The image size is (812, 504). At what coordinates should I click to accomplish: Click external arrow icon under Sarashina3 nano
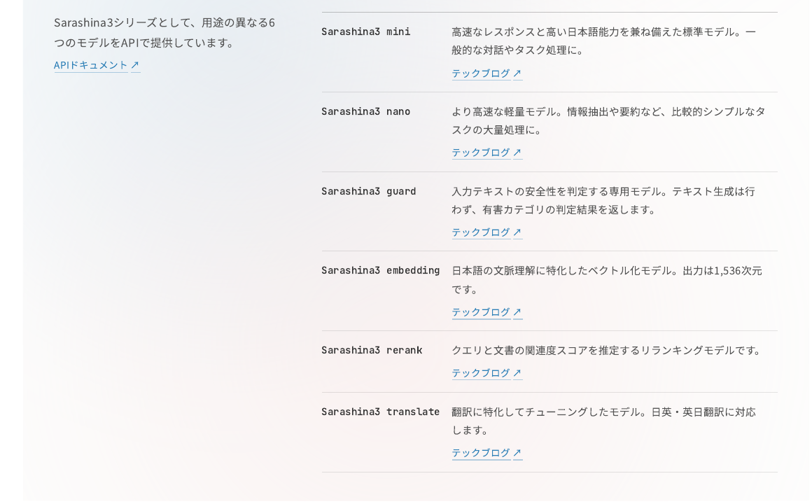coord(517,153)
